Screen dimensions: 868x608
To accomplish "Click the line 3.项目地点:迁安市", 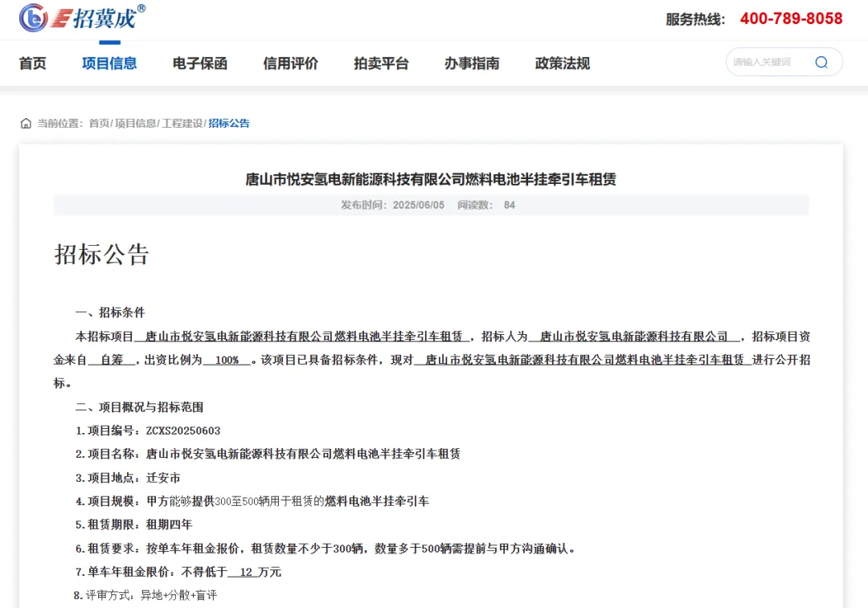I will point(128,478).
